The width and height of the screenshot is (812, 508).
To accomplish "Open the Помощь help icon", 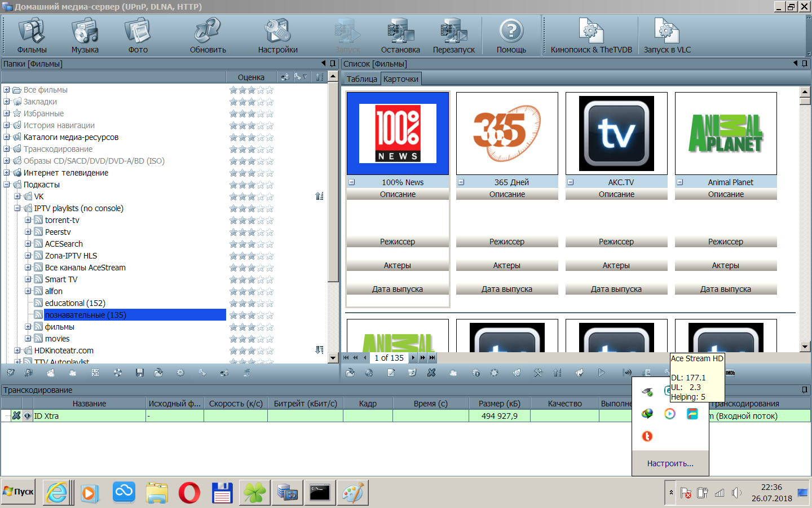I will click(511, 36).
